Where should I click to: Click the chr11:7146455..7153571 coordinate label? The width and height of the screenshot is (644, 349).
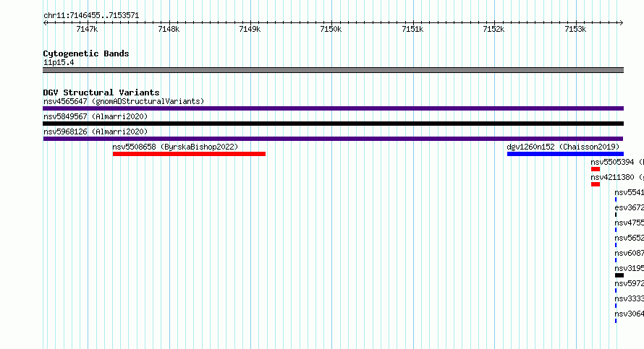click(91, 16)
